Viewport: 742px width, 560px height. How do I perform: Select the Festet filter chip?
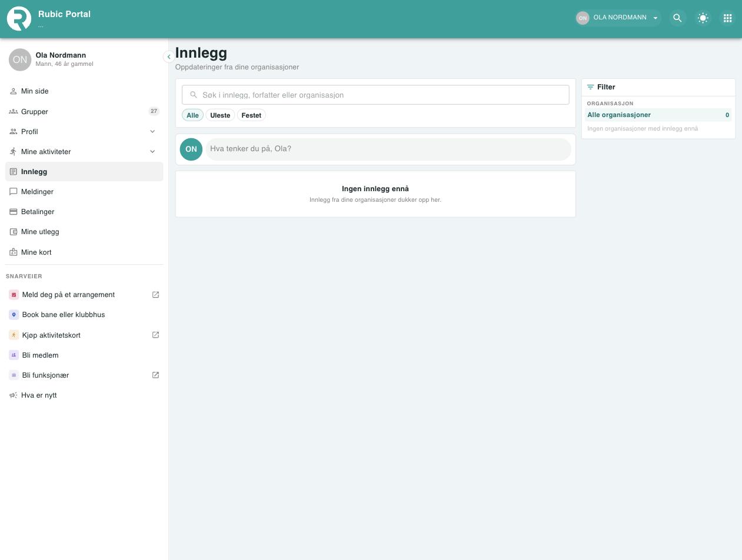pos(251,115)
